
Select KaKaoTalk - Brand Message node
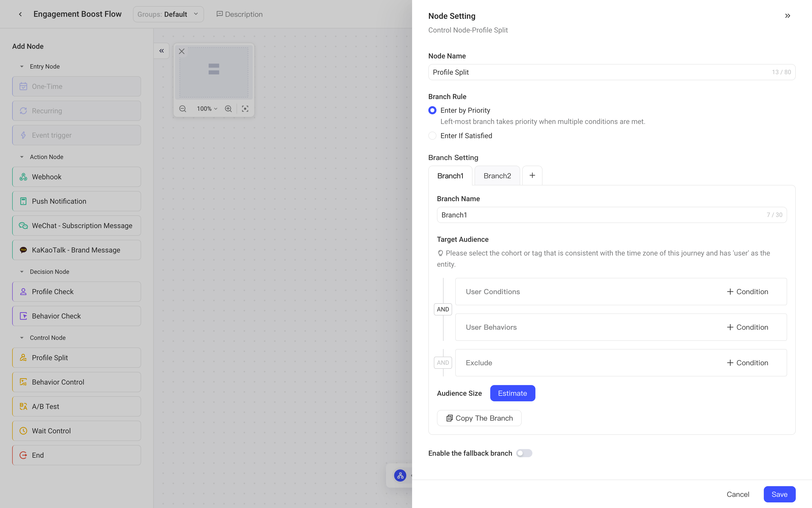(x=76, y=250)
